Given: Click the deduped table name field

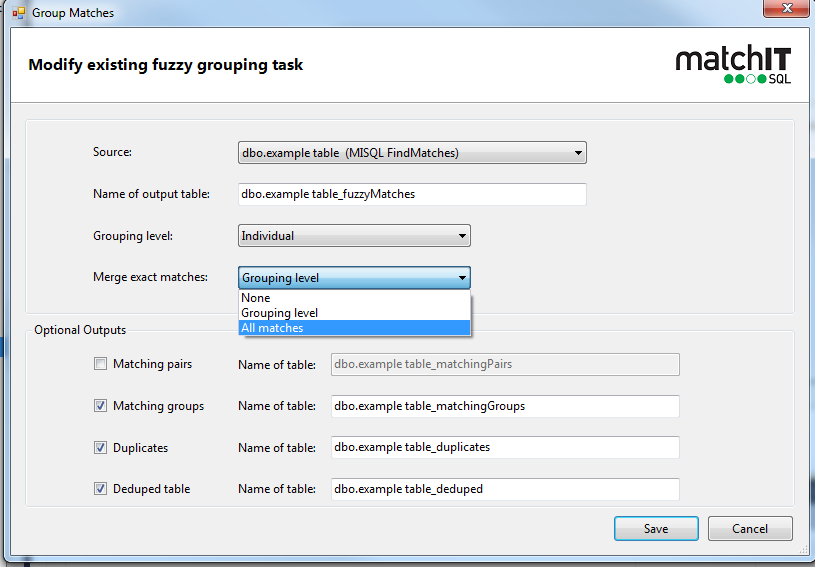Looking at the screenshot, I should tap(505, 489).
